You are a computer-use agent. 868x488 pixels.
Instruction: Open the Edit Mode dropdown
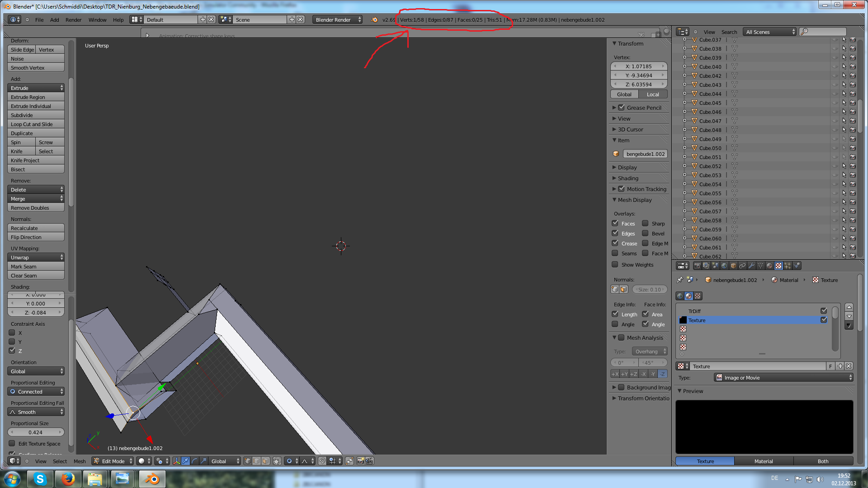(x=113, y=461)
